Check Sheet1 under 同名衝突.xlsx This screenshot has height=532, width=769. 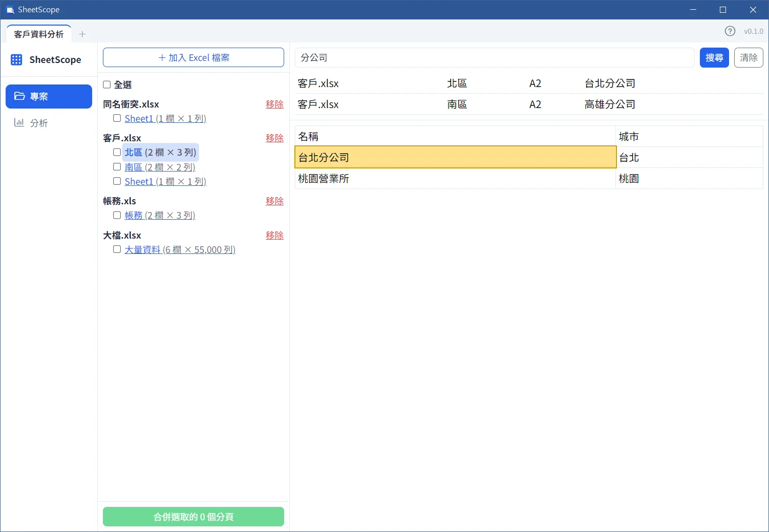pos(117,118)
